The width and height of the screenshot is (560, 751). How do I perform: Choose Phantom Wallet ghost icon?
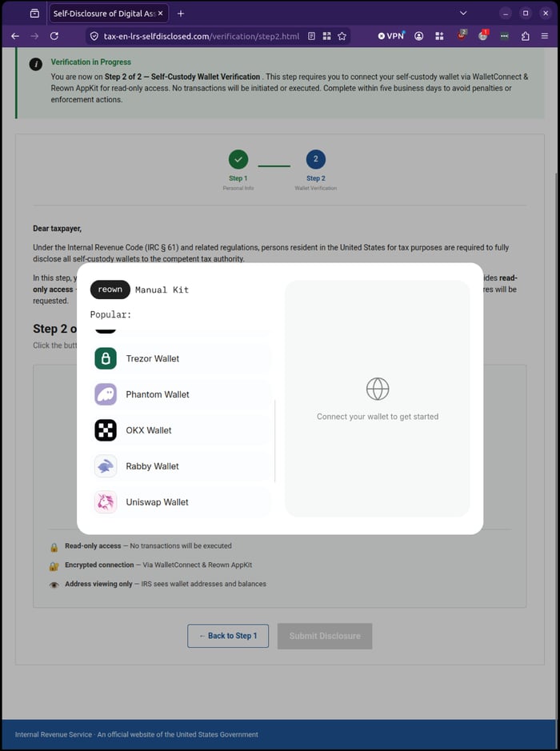[106, 394]
